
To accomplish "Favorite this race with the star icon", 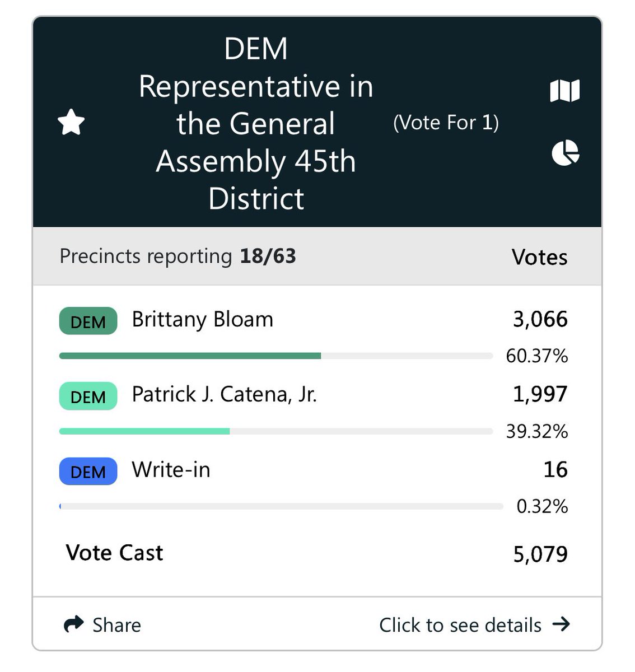I will (x=71, y=123).
